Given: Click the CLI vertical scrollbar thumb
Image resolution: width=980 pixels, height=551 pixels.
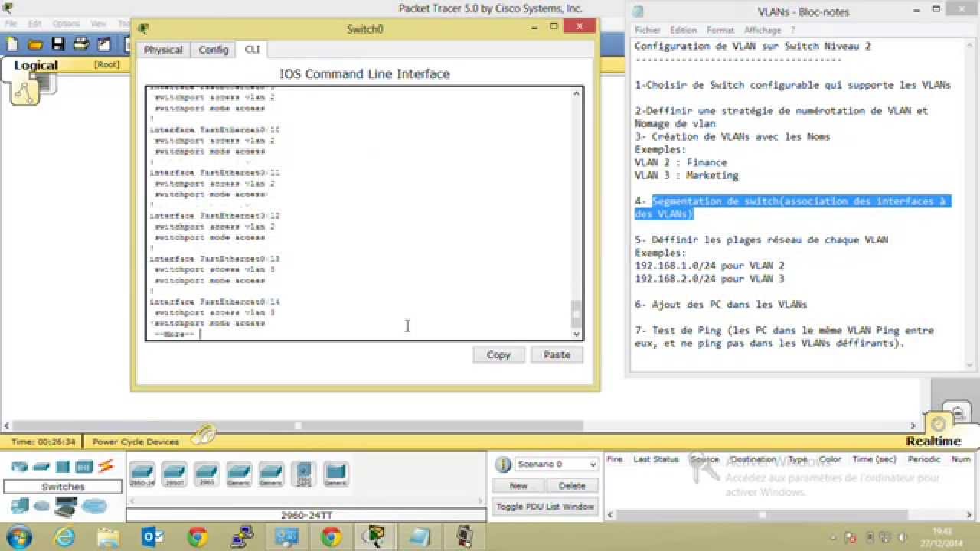Looking at the screenshot, I should point(577,313).
